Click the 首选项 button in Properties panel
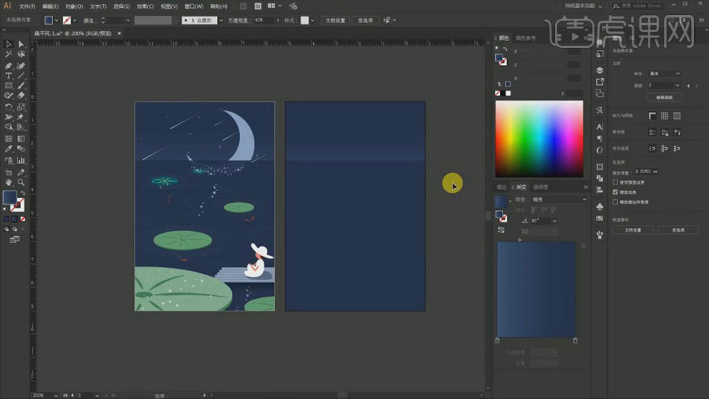Viewport: 709px width, 400px height. click(678, 229)
